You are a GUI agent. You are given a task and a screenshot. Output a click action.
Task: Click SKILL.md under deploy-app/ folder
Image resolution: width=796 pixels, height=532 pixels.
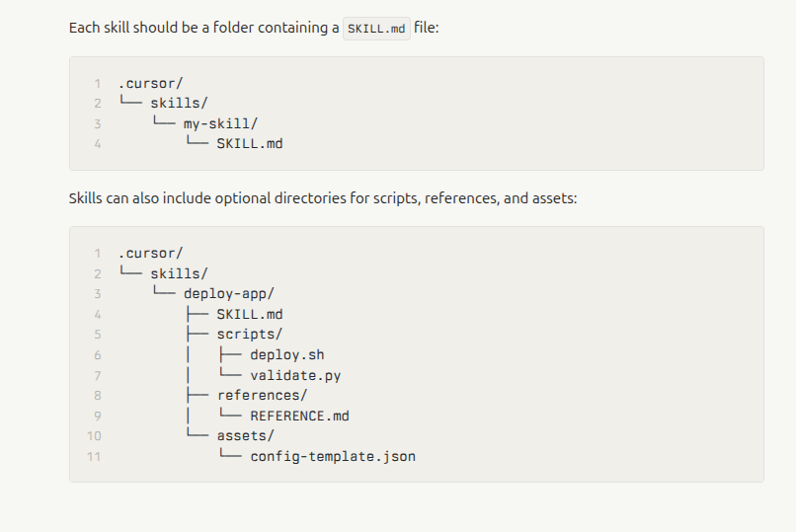click(x=250, y=315)
